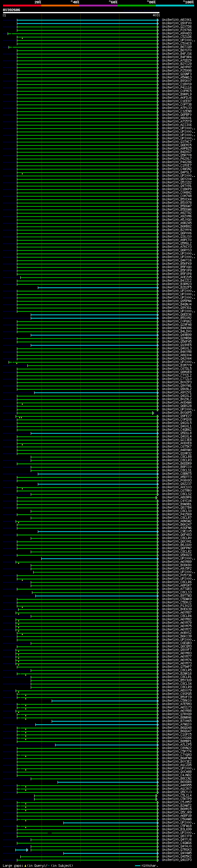The height and width of the screenshot is (868, 197).
Task: Click hit label UniRef100_A8U9P6
Action: coord(176,497)
